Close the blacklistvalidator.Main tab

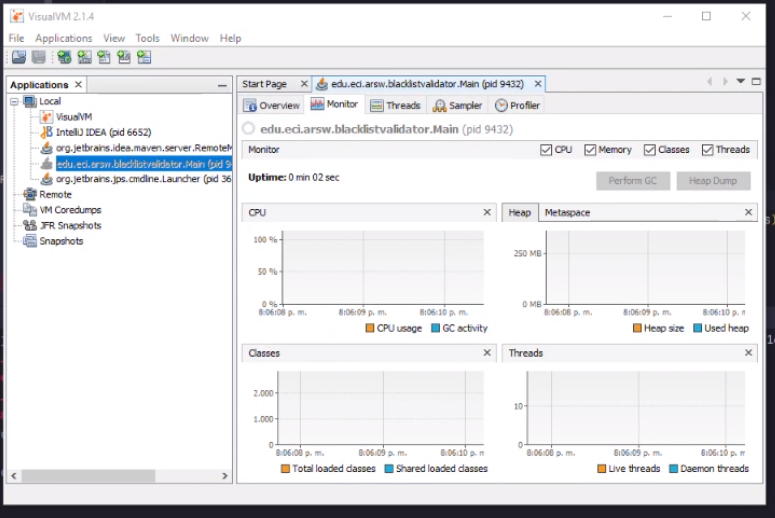538,84
